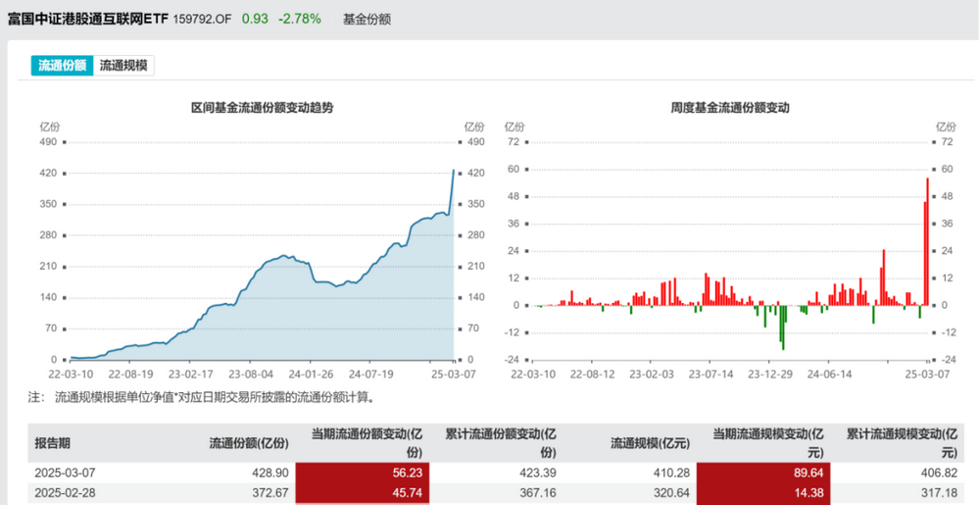Switch to the 流通规模 tab
Viewport: 980px width, 505px height.
tap(124, 66)
